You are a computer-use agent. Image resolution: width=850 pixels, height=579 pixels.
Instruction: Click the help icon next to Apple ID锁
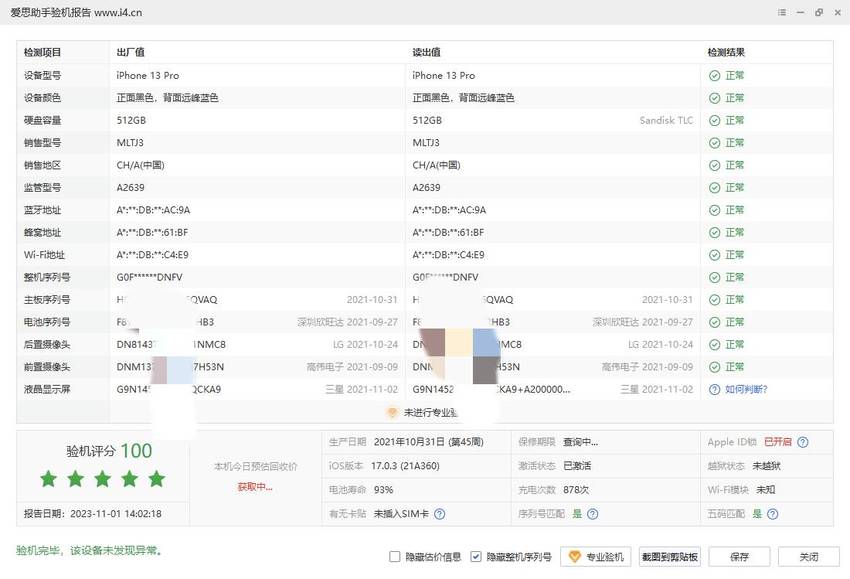point(803,442)
